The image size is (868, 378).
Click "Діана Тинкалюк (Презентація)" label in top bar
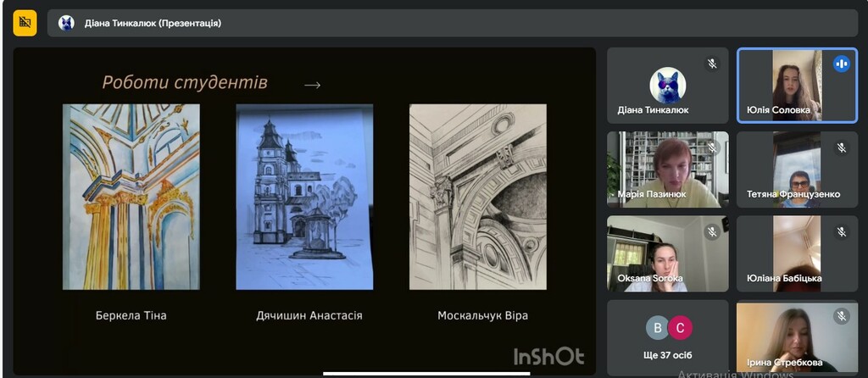coord(153,23)
